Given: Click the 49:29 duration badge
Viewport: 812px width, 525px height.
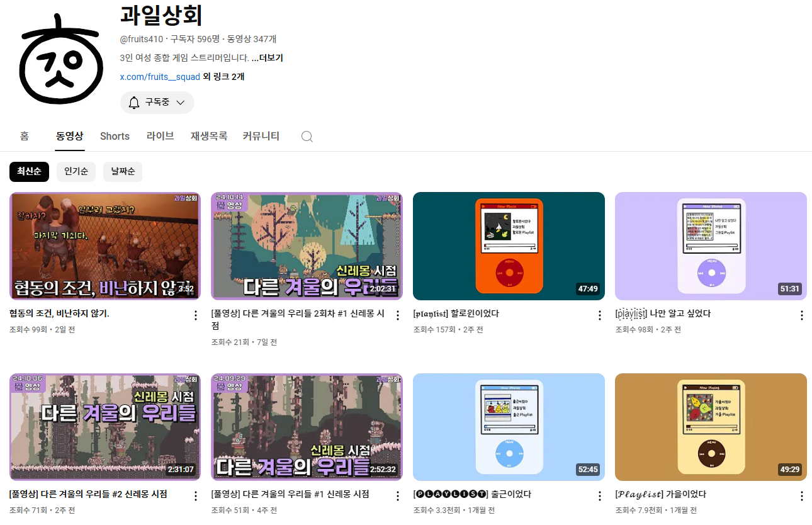Looking at the screenshot, I should 790,470.
